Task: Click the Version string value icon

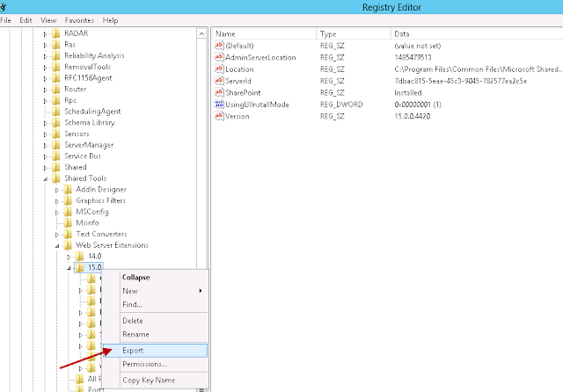Action: (219, 116)
